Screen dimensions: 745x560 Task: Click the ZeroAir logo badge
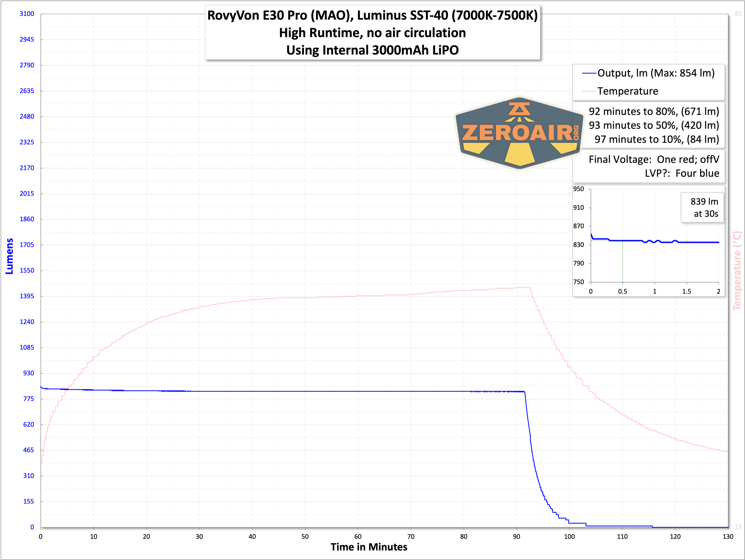[519, 133]
